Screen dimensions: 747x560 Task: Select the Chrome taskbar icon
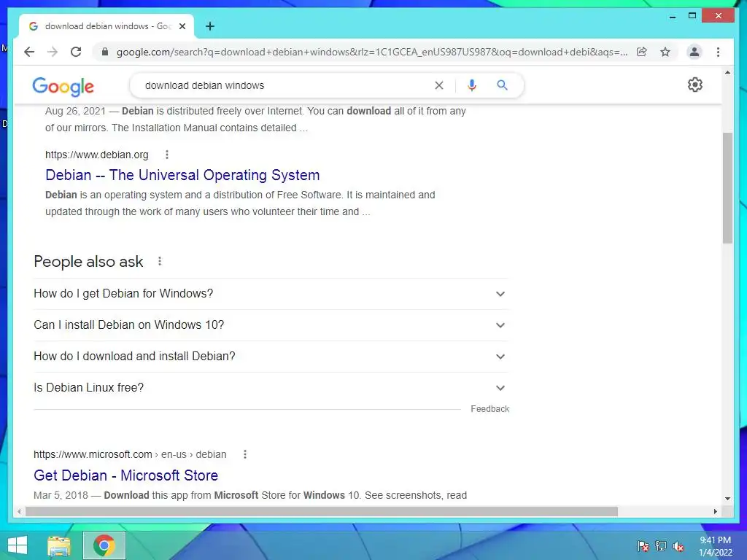104,545
